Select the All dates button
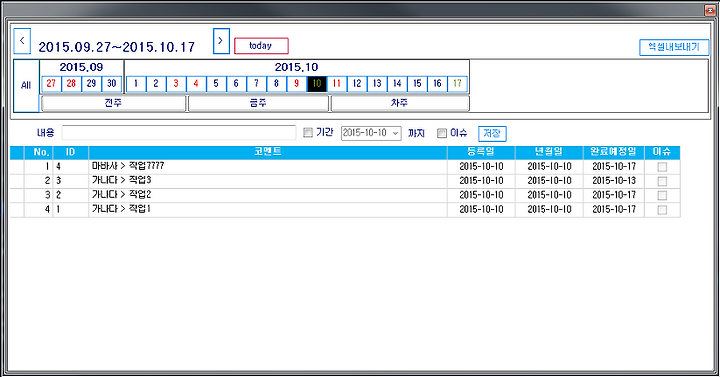Image resolution: width=720 pixels, height=377 pixels. [26, 85]
